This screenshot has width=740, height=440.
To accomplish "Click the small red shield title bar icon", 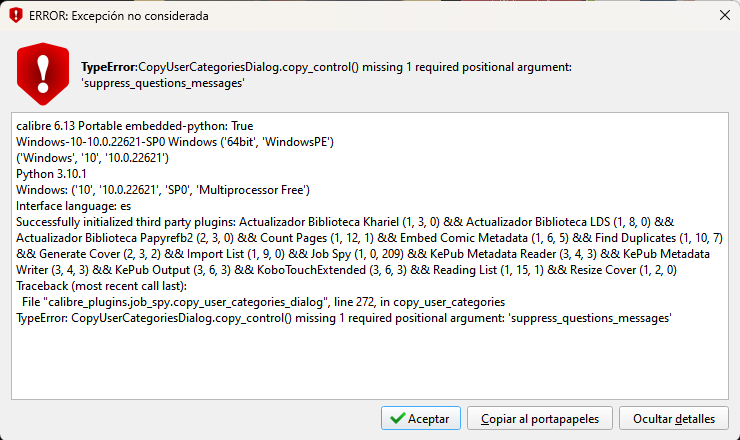I will pos(15,15).
